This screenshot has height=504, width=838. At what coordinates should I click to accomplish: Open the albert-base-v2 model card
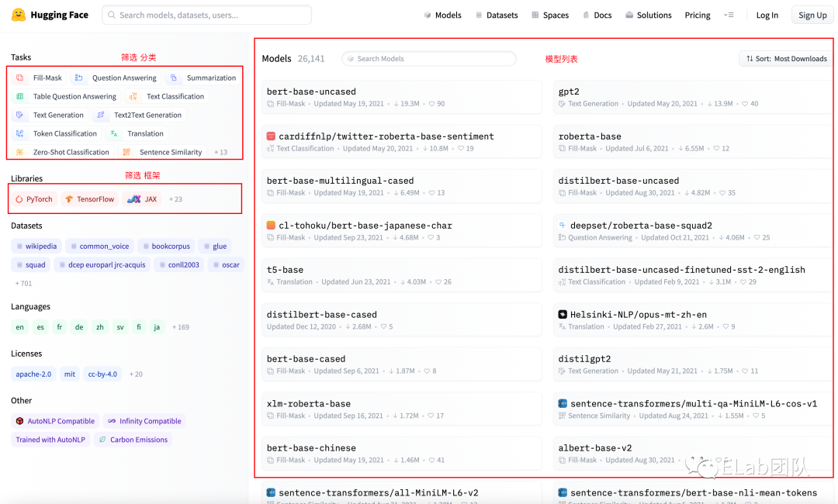point(693,454)
